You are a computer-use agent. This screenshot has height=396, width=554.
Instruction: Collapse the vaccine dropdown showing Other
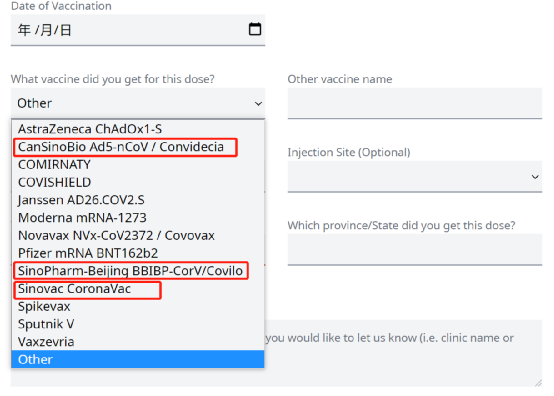[138, 103]
